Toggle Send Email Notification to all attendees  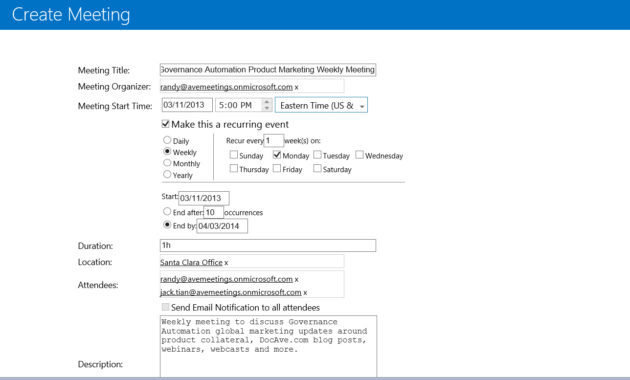coord(166,307)
